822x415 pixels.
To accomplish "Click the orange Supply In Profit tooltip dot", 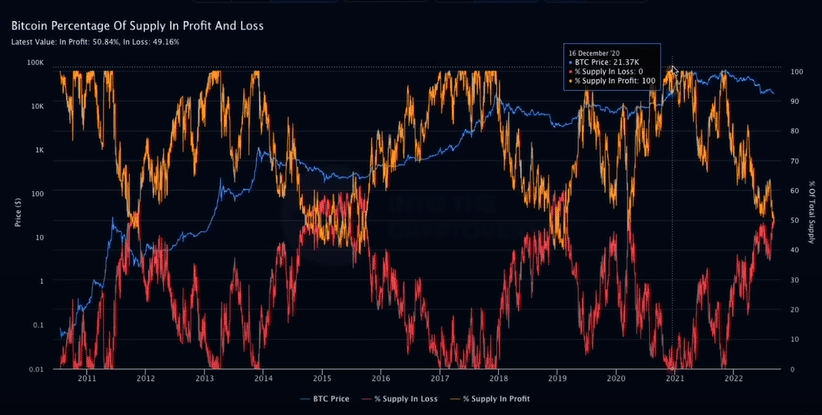I will [570, 80].
